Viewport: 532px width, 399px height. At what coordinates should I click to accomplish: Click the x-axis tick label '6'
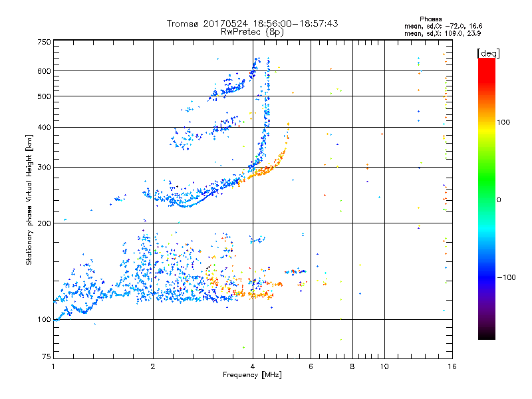coord(311,366)
